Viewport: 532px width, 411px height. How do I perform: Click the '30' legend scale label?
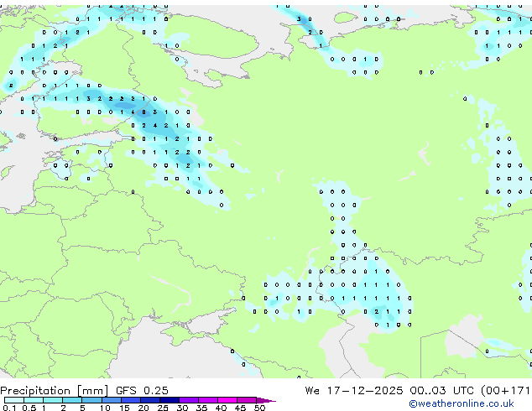[x=182, y=408]
